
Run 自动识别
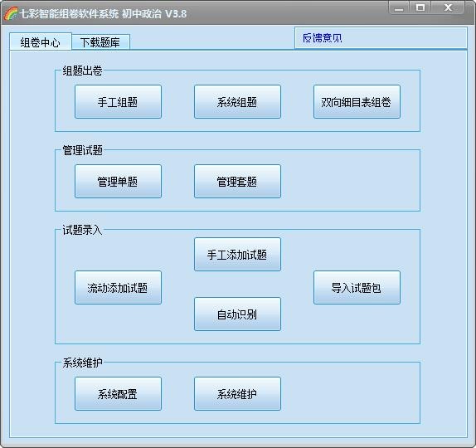click(x=237, y=314)
